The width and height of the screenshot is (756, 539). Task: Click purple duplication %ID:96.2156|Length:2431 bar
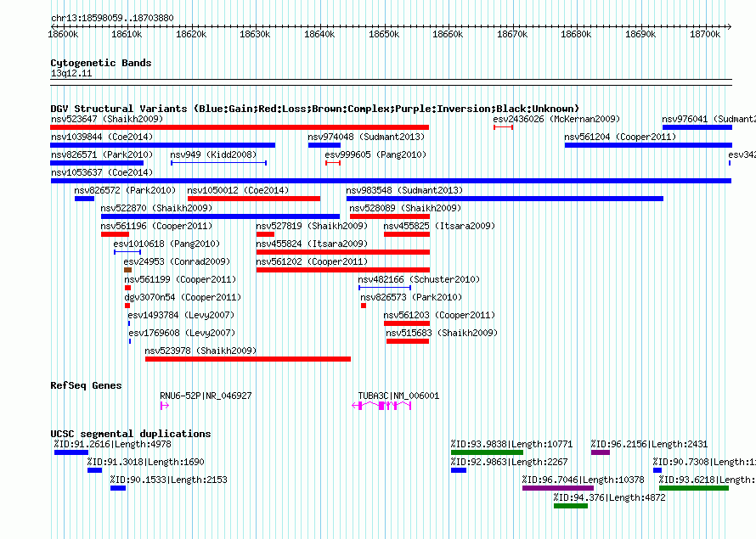[x=601, y=452]
